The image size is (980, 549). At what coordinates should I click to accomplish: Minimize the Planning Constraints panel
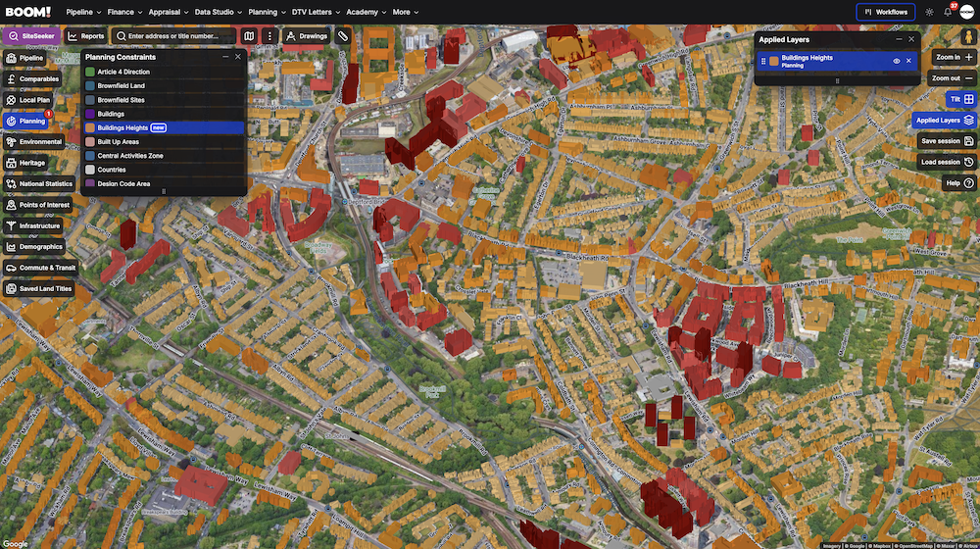pyautogui.click(x=225, y=57)
